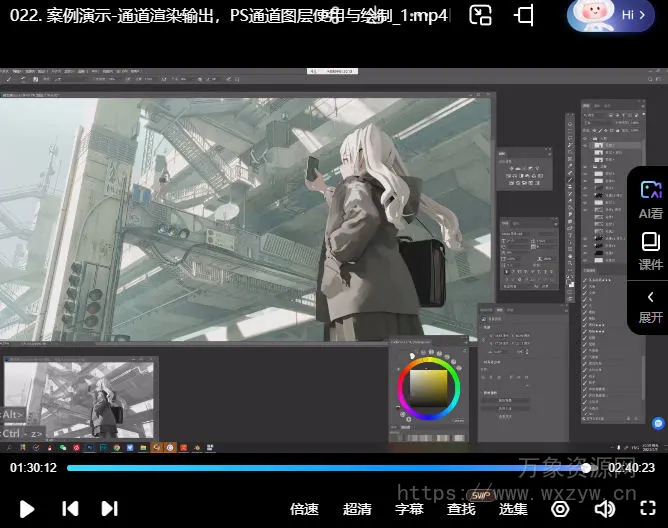Enter fullscreen mode
Viewport: 668px width, 528px height.
click(645, 509)
